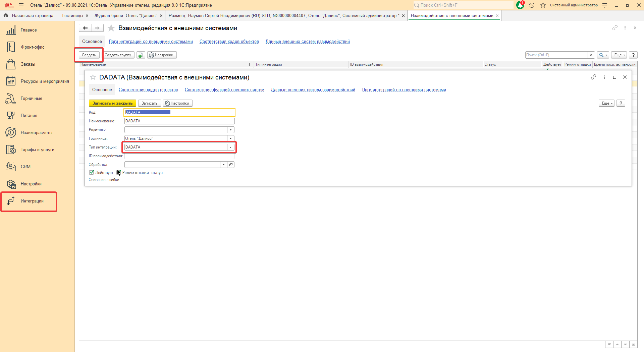Get link to DADATA form
Viewport: 644px width, 352px height.
[x=593, y=77]
